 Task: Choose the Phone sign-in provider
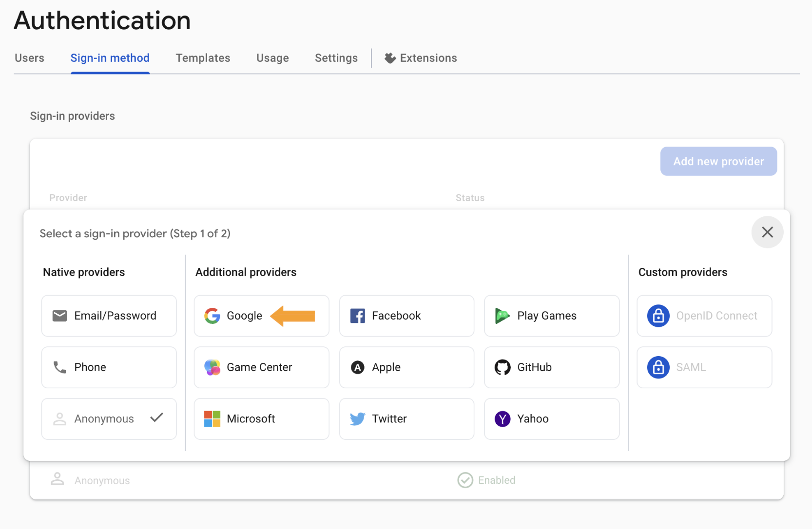[x=109, y=367]
